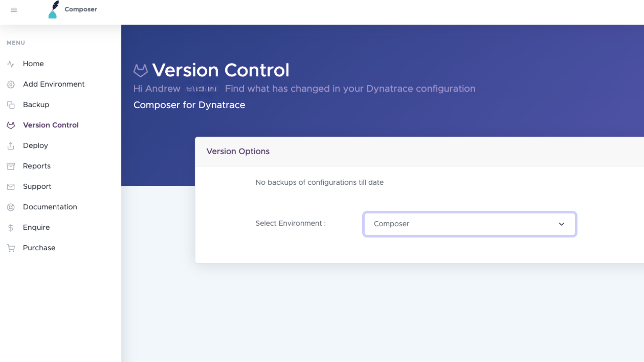Open the Purchase link
The image size is (644, 362).
tap(39, 248)
